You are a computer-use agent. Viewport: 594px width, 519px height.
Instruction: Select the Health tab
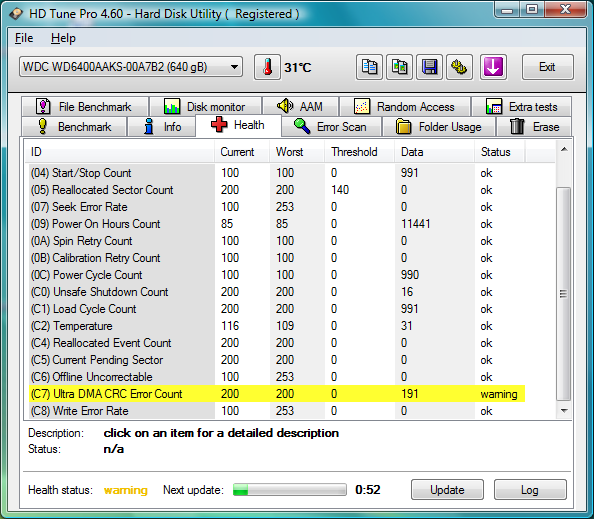(238, 125)
